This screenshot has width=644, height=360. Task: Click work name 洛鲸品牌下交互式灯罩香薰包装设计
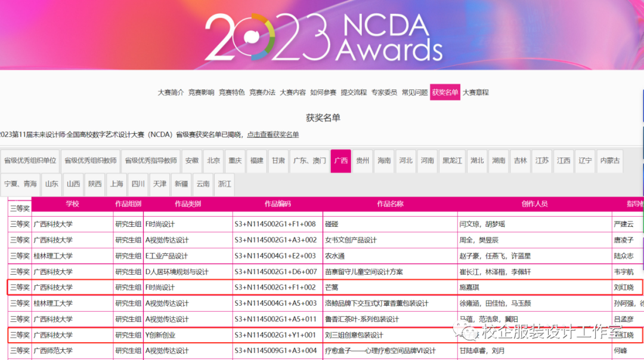pos(377,304)
